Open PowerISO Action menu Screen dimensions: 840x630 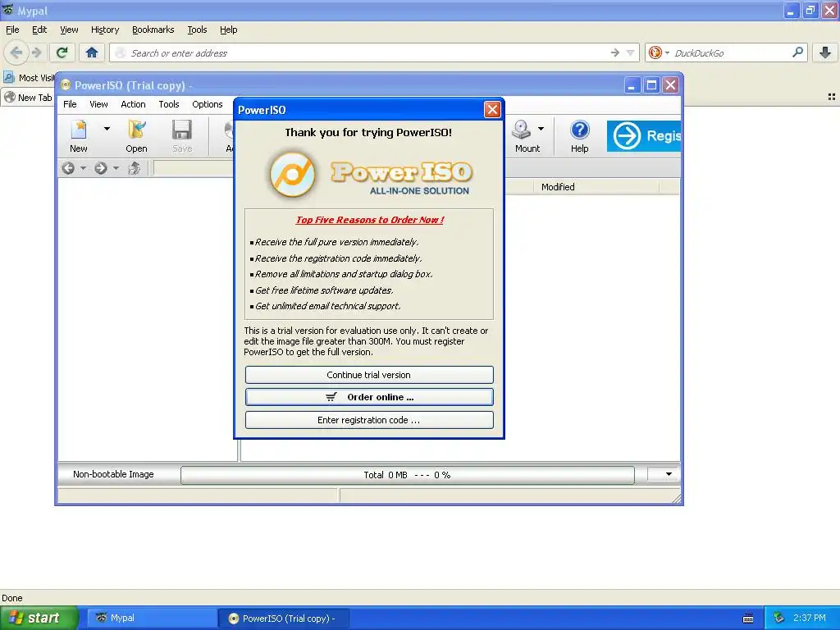click(x=133, y=104)
